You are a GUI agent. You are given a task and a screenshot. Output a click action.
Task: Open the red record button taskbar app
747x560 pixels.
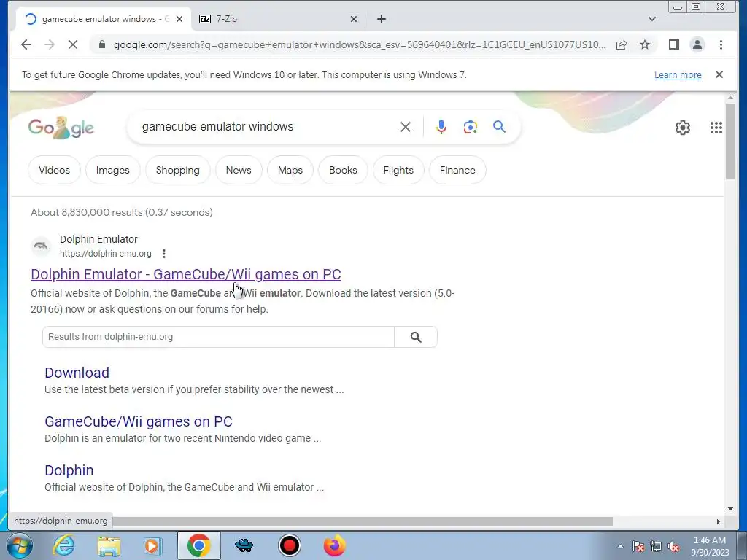pos(289,545)
